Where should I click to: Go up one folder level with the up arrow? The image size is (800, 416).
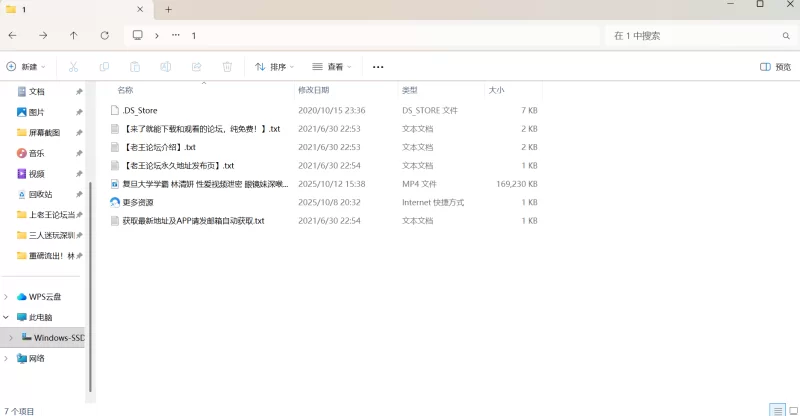point(73,35)
